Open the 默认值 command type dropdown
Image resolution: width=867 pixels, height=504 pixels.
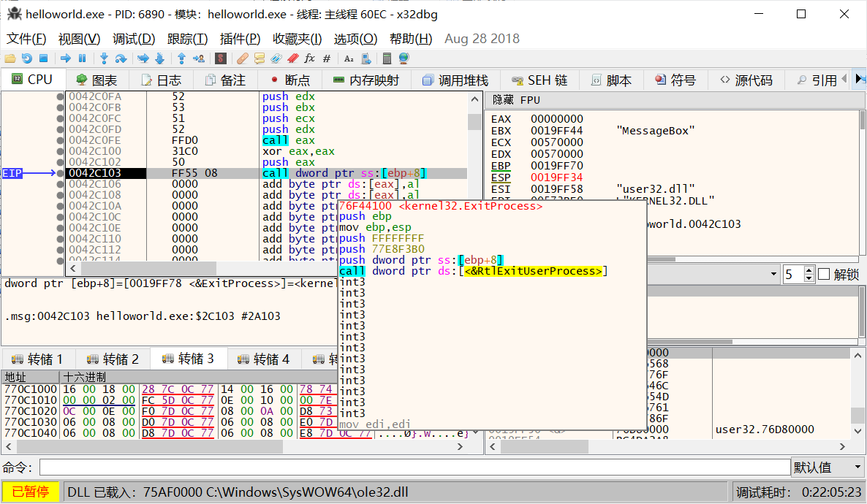pos(828,467)
